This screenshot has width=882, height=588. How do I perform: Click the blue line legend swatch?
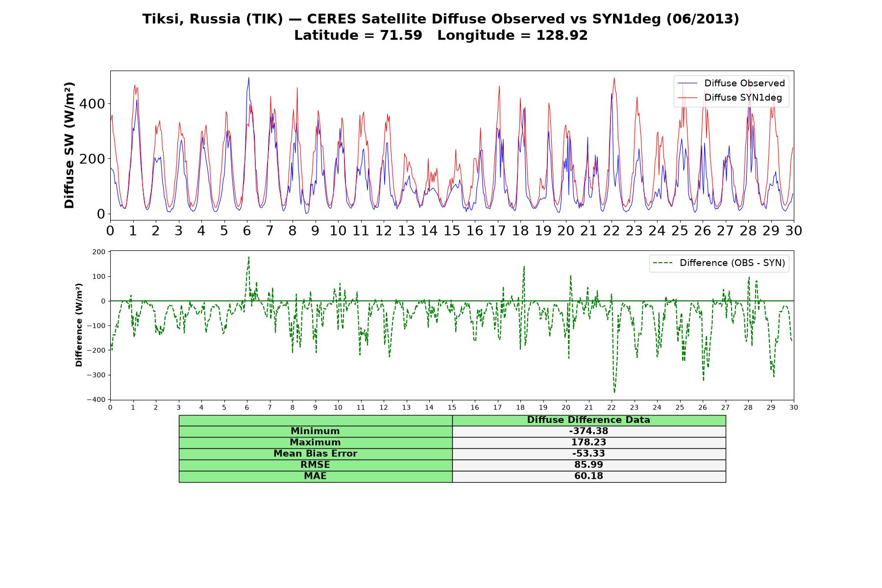tap(687, 84)
